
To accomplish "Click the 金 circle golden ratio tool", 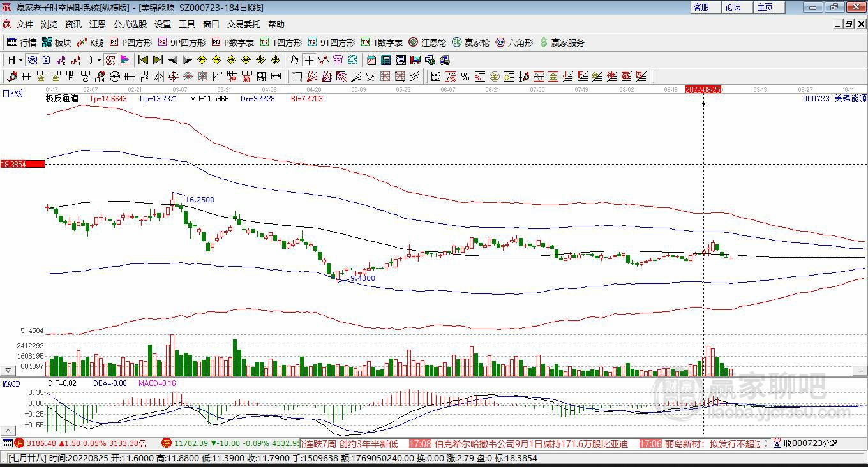I will coord(494,77).
